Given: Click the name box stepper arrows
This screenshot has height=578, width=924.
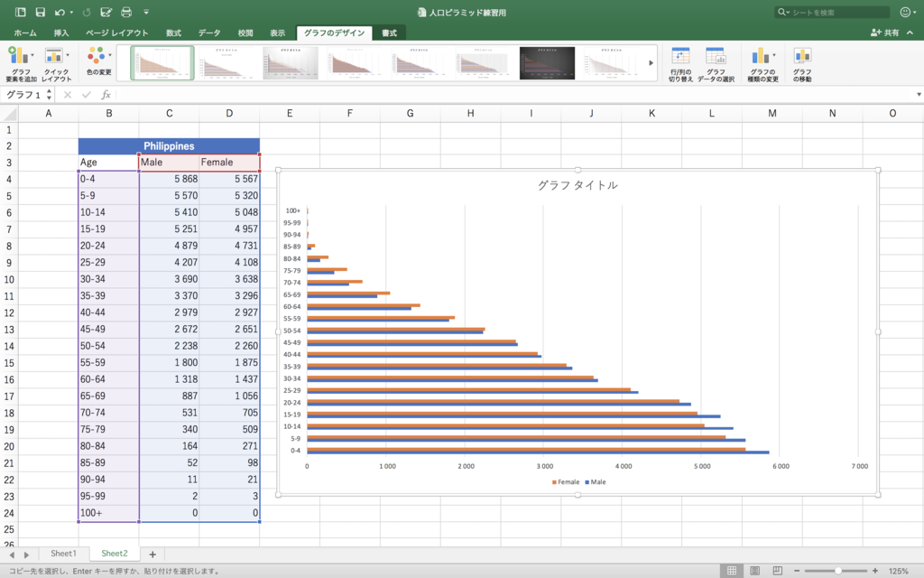Looking at the screenshot, I should click(49, 95).
